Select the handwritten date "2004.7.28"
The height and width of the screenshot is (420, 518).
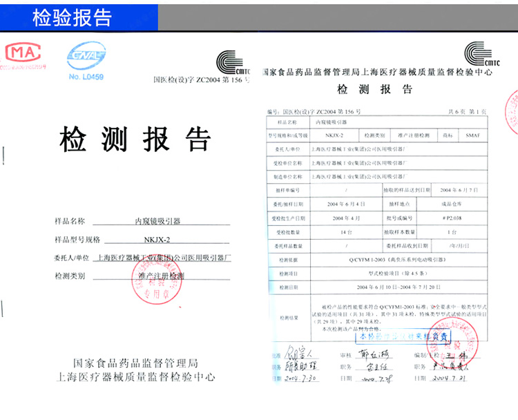pos(377,379)
